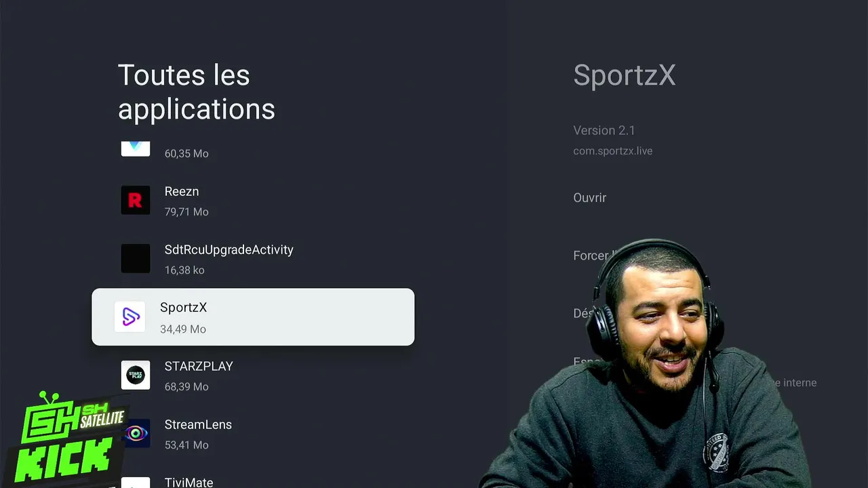The image size is (868, 488).
Task: Click the SdtRcuUpgradeActivity black icon
Action: click(x=136, y=259)
